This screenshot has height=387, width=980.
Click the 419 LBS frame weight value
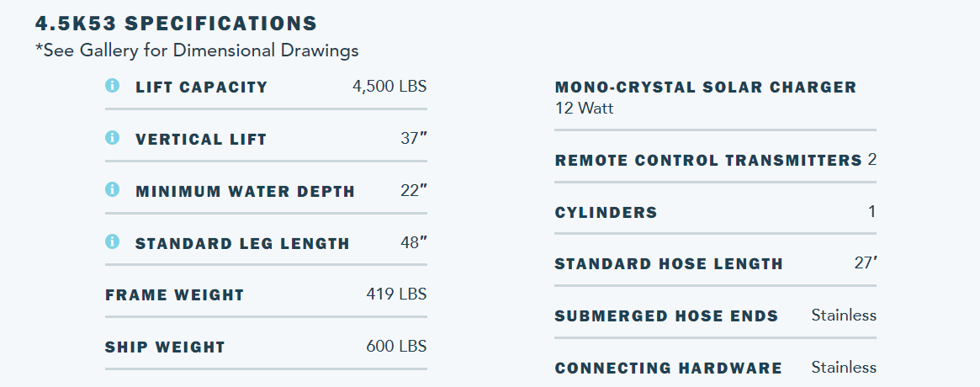[x=396, y=294]
